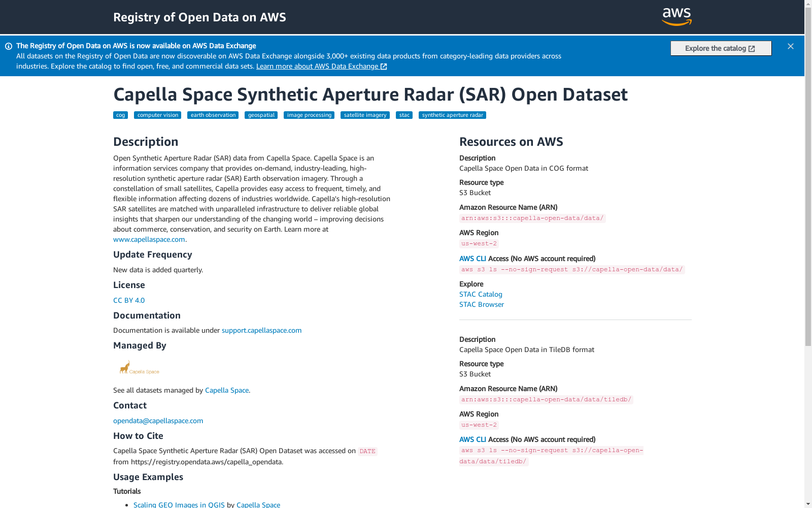Image resolution: width=812 pixels, height=508 pixels.
Task: Click the TileDB aws s3 ls command
Action: (x=551, y=456)
